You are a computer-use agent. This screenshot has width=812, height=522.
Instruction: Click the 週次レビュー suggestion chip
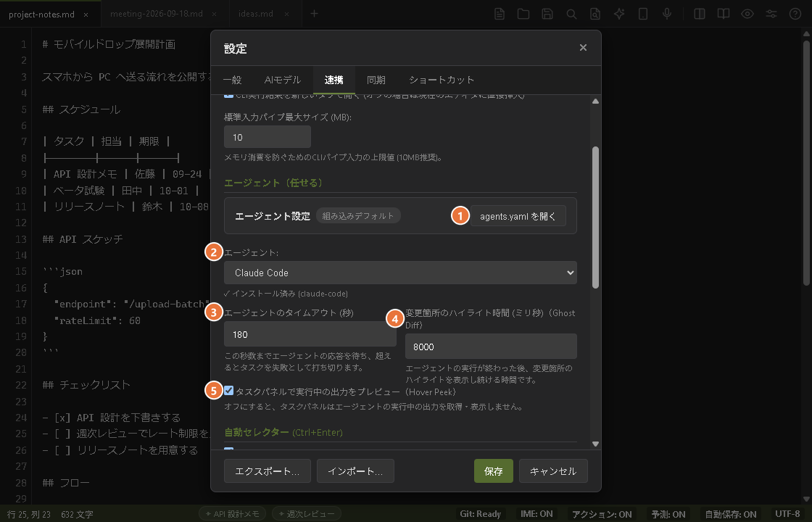(x=307, y=514)
